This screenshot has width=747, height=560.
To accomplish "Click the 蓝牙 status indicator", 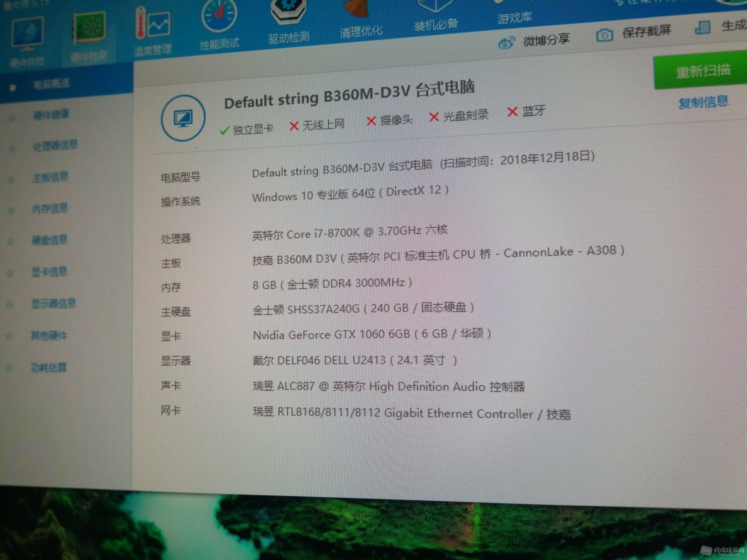I will (x=526, y=111).
